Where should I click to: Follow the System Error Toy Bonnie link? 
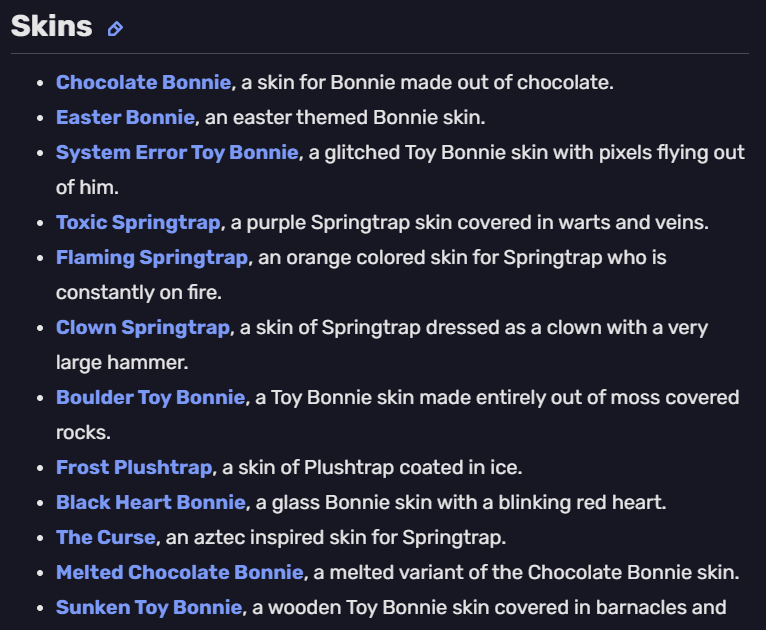click(177, 153)
